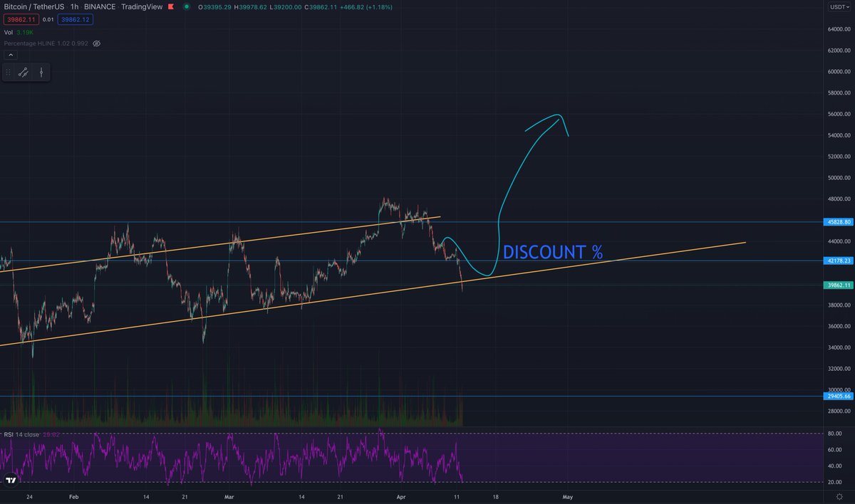Viewport: 855px width, 504px height.
Task: Click the current price label 39862.11 on axis
Action: [837, 285]
